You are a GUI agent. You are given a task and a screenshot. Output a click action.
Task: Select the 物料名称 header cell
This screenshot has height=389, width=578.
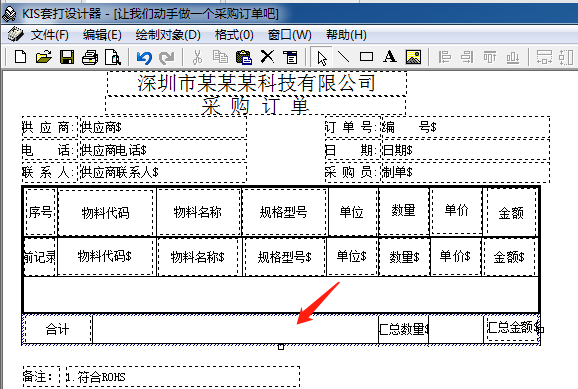198,212
